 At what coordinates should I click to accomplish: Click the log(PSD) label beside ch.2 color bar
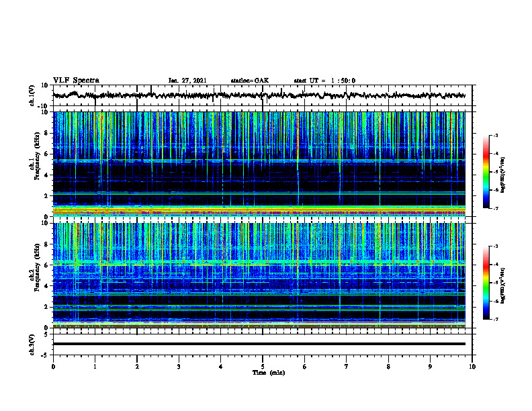click(503, 285)
